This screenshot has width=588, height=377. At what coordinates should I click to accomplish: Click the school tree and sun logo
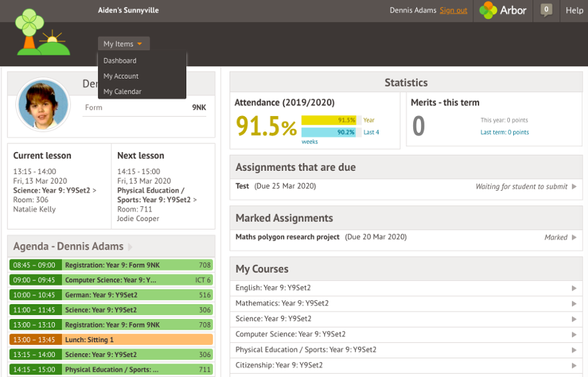(x=42, y=33)
